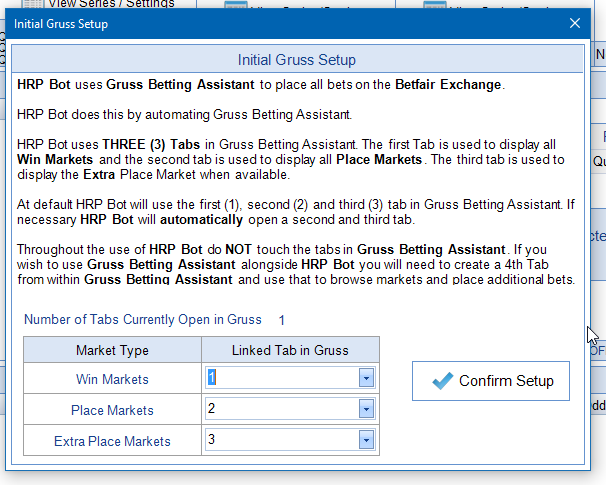Click the Confirm Setup button
The image size is (606, 485).
click(490, 381)
